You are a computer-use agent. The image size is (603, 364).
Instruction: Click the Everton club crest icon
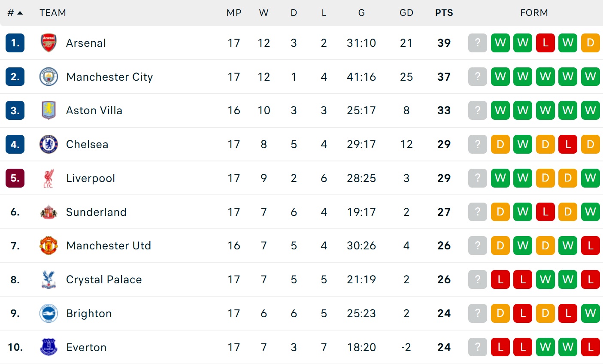point(48,347)
